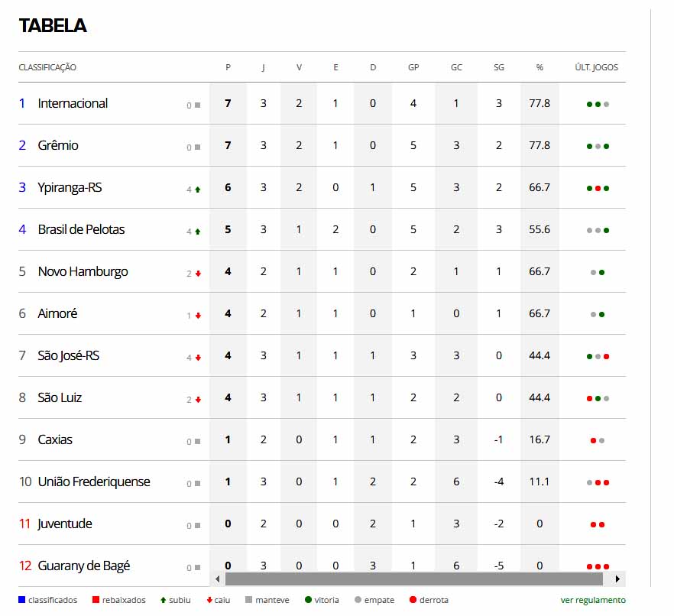Click the red derrota legend dot
The width and height of the screenshot is (674, 616).
[x=413, y=600]
